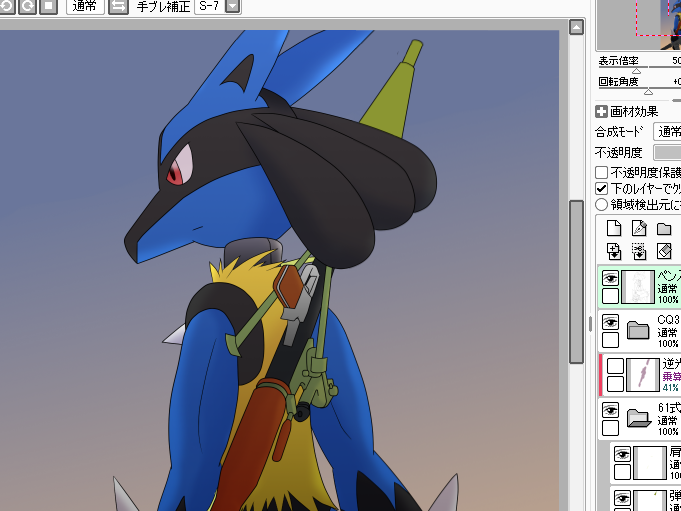Click the 表示倍率 label
681x511 pixels.
coord(618,61)
